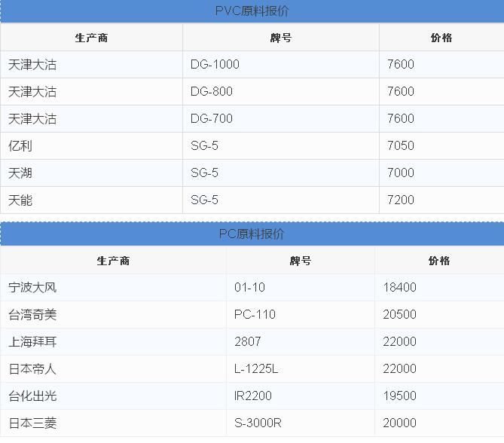The image size is (504, 443).
Task: Select the 01-10 grade cell
Action: (x=301, y=287)
